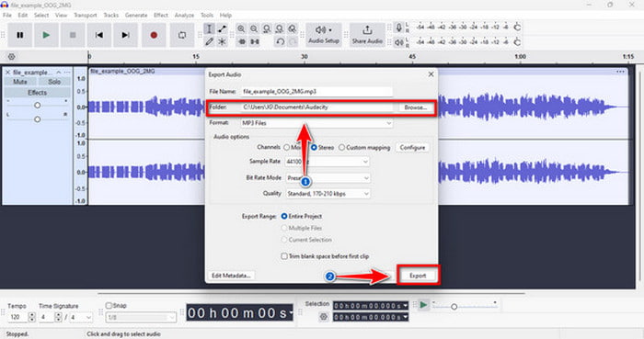The width and height of the screenshot is (644, 339).
Task: Select the Stereo channel radio button
Action: [x=314, y=148]
